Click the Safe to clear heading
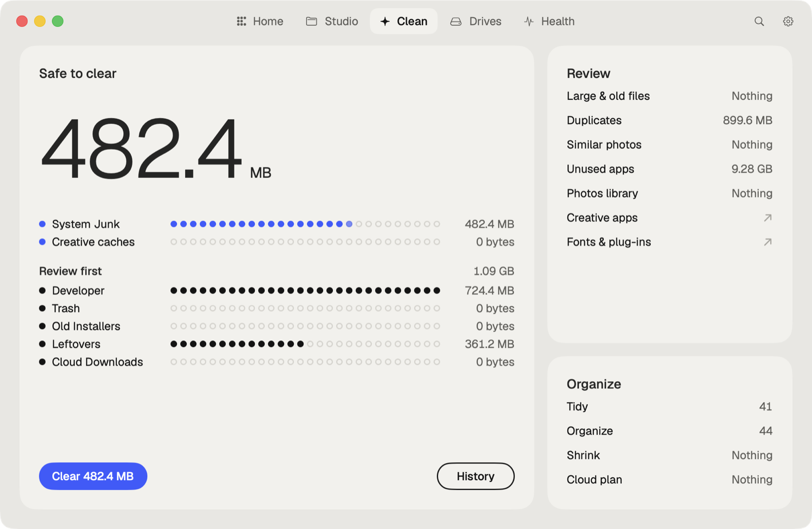812x529 pixels. point(78,74)
